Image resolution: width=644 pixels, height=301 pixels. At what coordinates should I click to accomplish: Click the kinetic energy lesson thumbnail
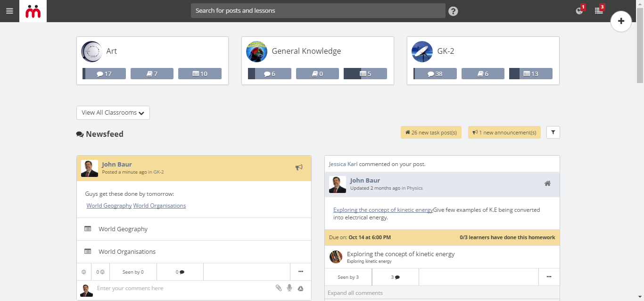coord(336,257)
